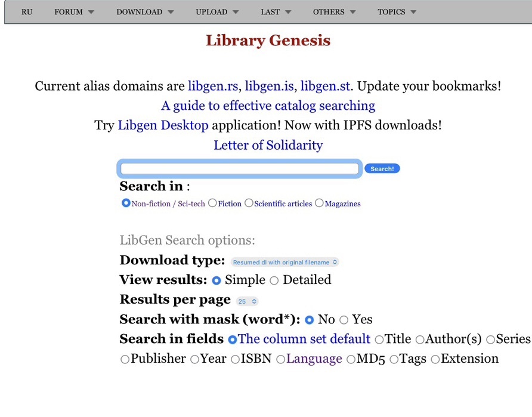Viewport: 532px width, 417px height.
Task: Open the Language link text
Action: tap(314, 359)
